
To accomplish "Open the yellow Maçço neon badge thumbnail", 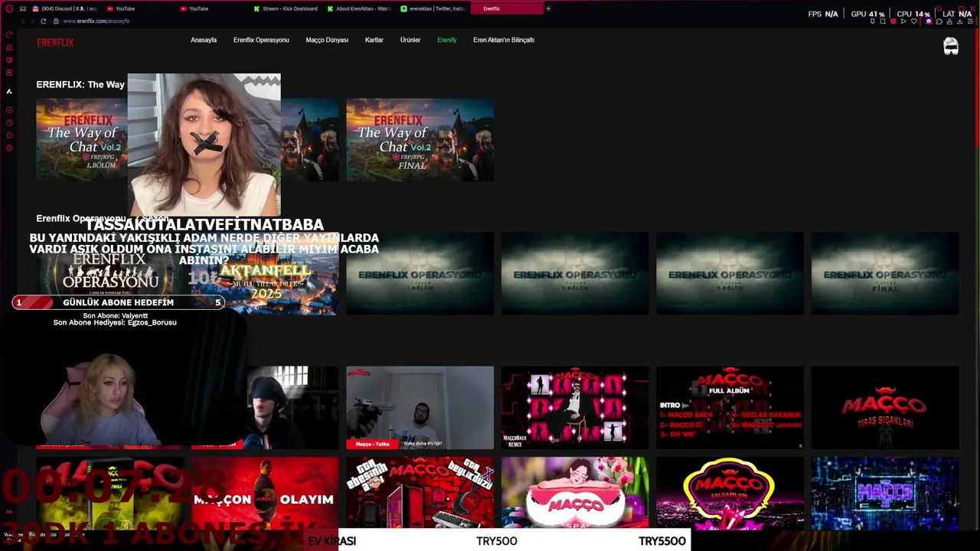I will (x=730, y=493).
